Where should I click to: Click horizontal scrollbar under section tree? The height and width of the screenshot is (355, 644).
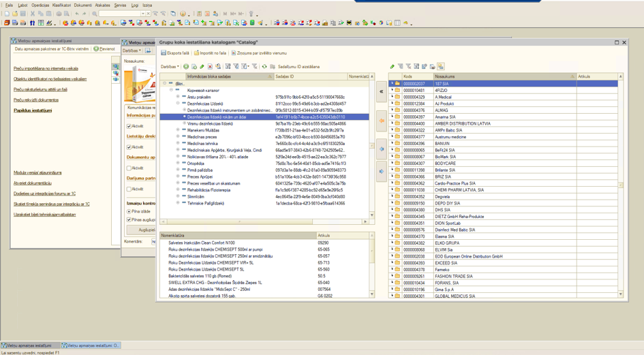pos(265,221)
